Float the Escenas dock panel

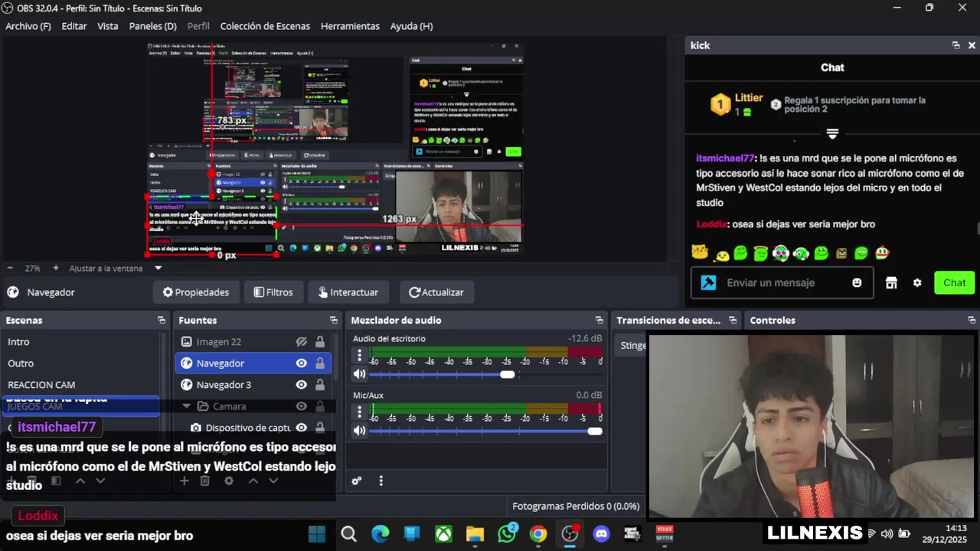point(162,320)
